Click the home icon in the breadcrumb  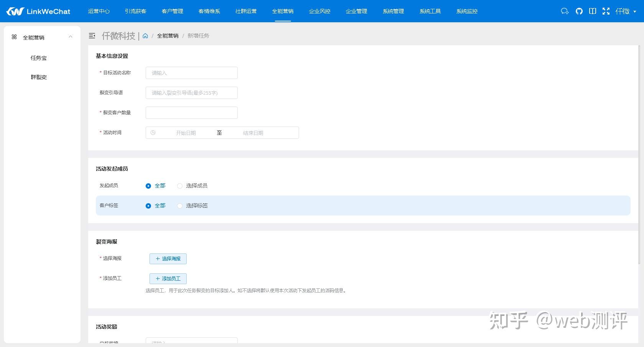click(x=145, y=36)
